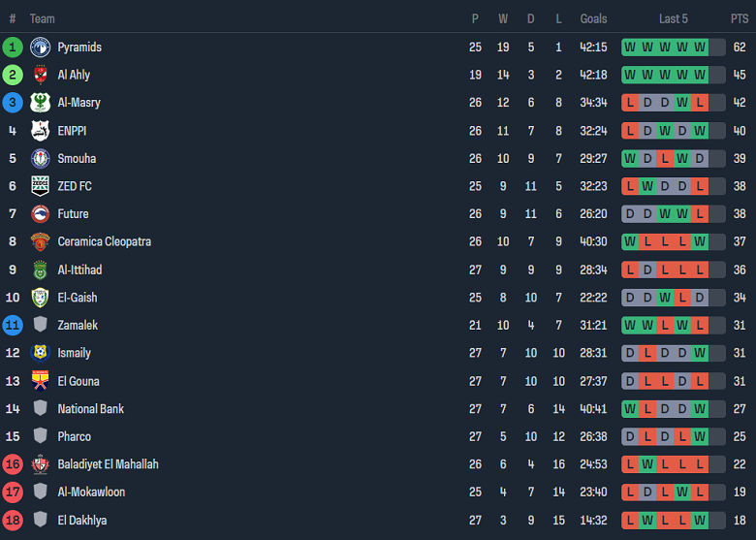Viewport: 756px width, 540px height.
Task: Click the Pyramids club crest icon
Action: click(x=40, y=48)
